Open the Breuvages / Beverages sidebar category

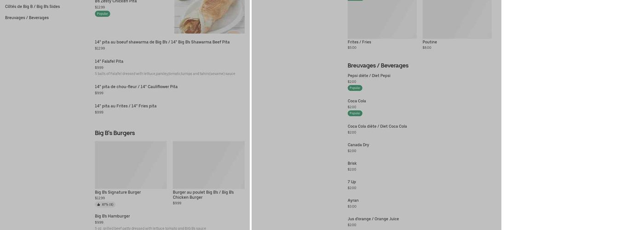tap(27, 18)
